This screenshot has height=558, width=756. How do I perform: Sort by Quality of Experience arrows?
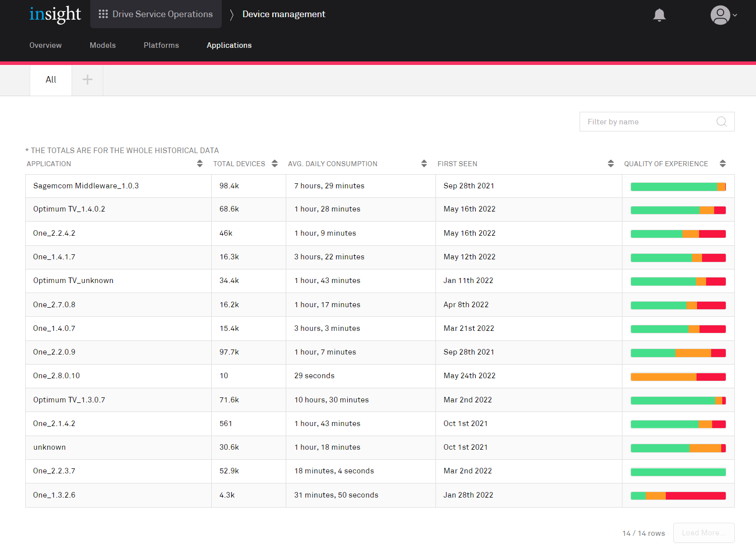click(x=722, y=164)
